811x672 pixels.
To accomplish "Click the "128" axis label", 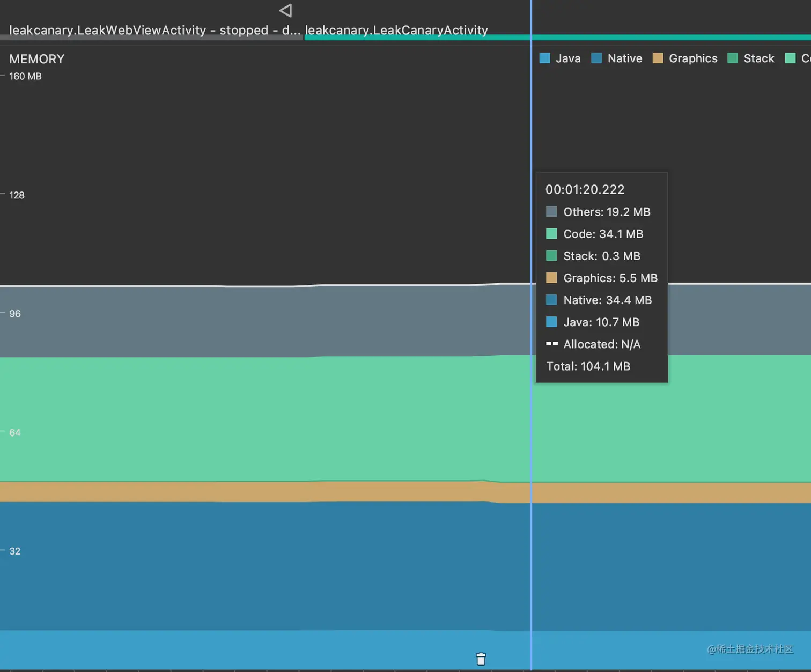I will tap(17, 195).
